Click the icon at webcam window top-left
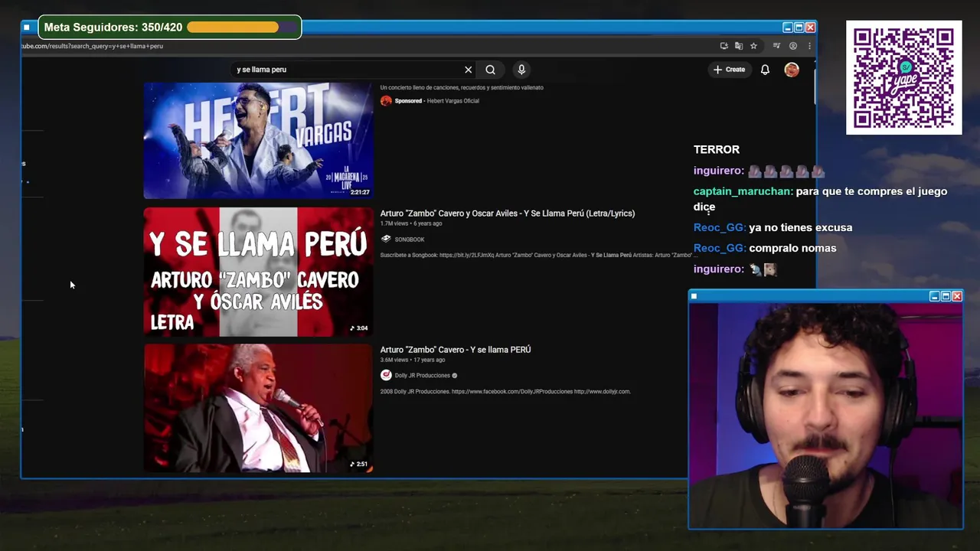The image size is (980, 551). [x=694, y=296]
